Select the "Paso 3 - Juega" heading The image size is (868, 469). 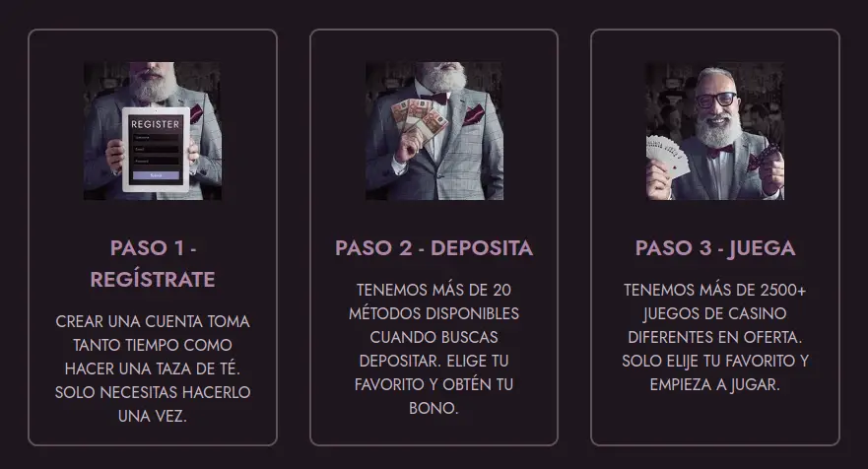tap(715, 248)
